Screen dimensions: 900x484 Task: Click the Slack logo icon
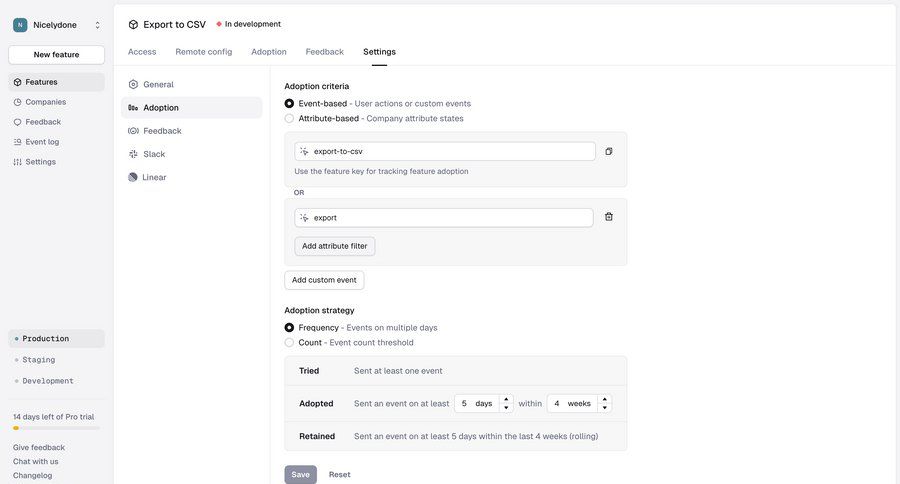[x=133, y=154]
